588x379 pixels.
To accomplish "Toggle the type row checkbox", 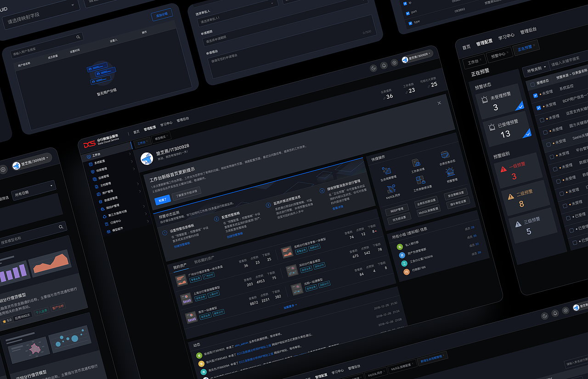I will pyautogui.click(x=410, y=23).
